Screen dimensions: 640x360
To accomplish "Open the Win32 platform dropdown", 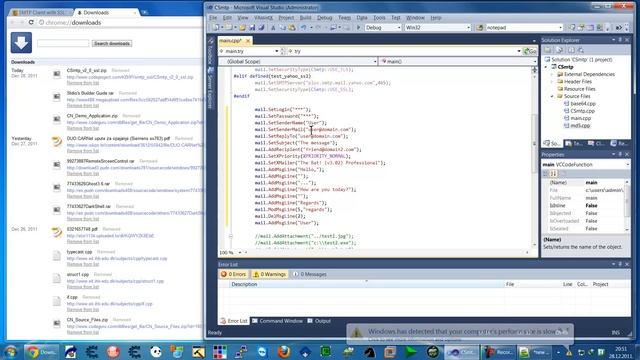I will pyautogui.click(x=468, y=28).
